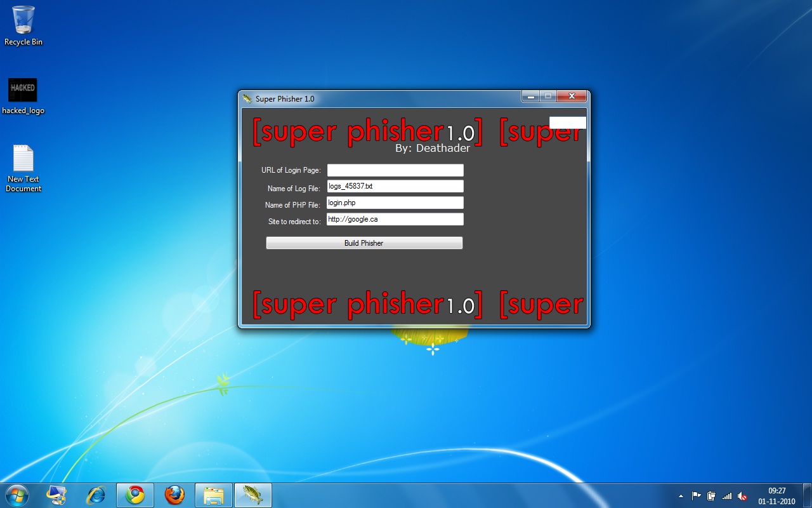812x508 pixels.
Task: Open the pinned taskbar icon beside Start
Action: 56,495
